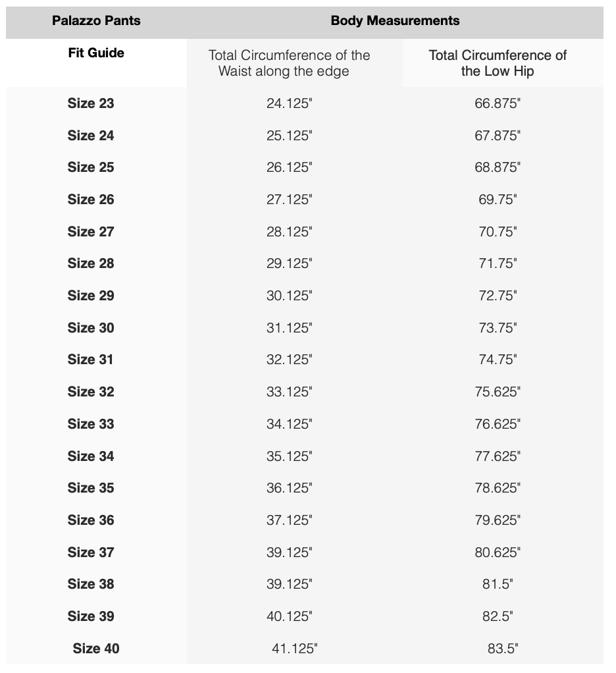Select waist measurement 28.125"
This screenshot has width=616, height=673.
(x=289, y=232)
